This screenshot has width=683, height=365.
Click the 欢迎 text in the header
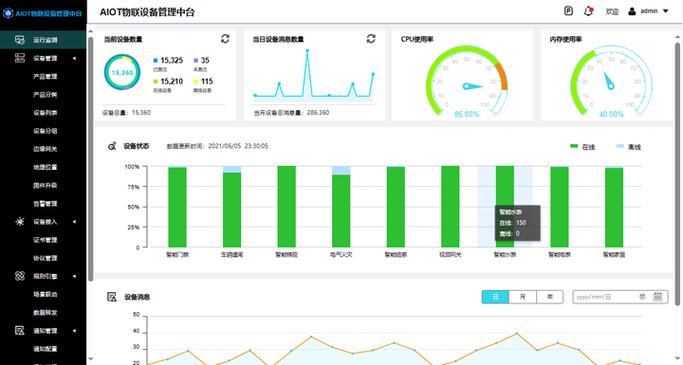[x=612, y=11]
